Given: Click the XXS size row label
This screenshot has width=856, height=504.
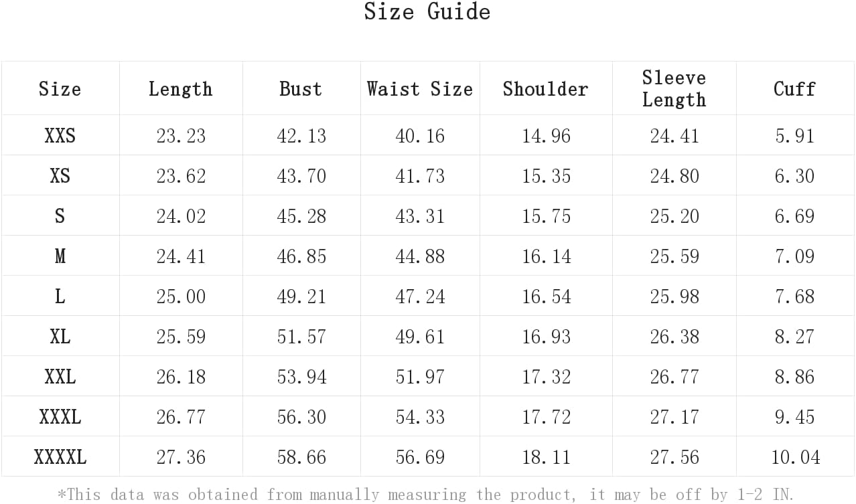Looking at the screenshot, I should [60, 136].
